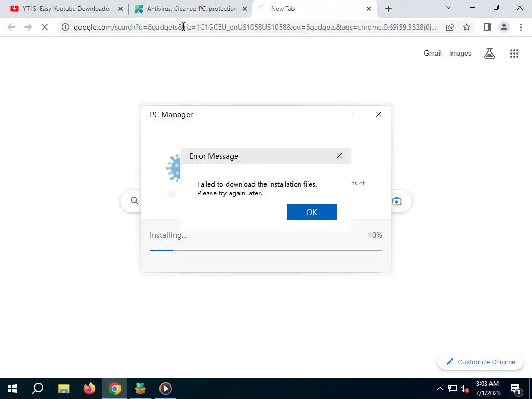Select the New Tab browser tab
532x399 pixels.
pos(314,9)
